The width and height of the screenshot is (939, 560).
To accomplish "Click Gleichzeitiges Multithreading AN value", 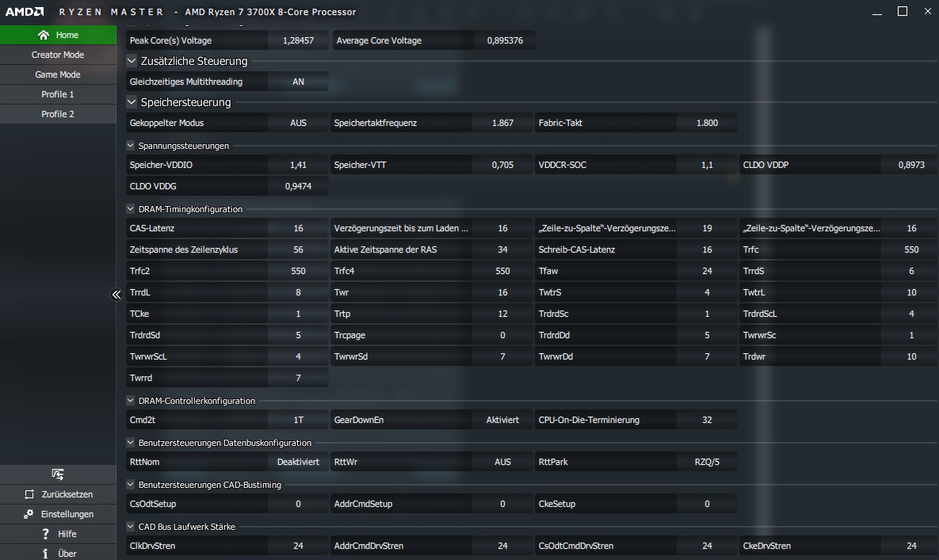I will pos(298,82).
